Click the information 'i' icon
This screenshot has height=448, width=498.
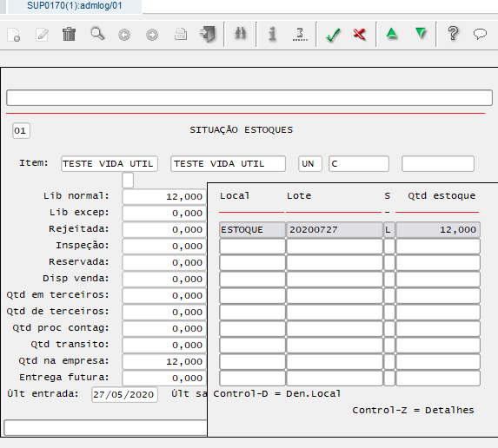coord(272,34)
